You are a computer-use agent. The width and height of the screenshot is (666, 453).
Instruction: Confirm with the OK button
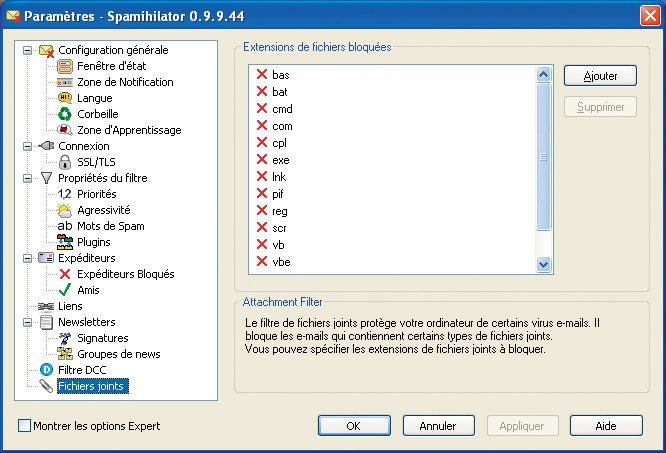coord(354,426)
